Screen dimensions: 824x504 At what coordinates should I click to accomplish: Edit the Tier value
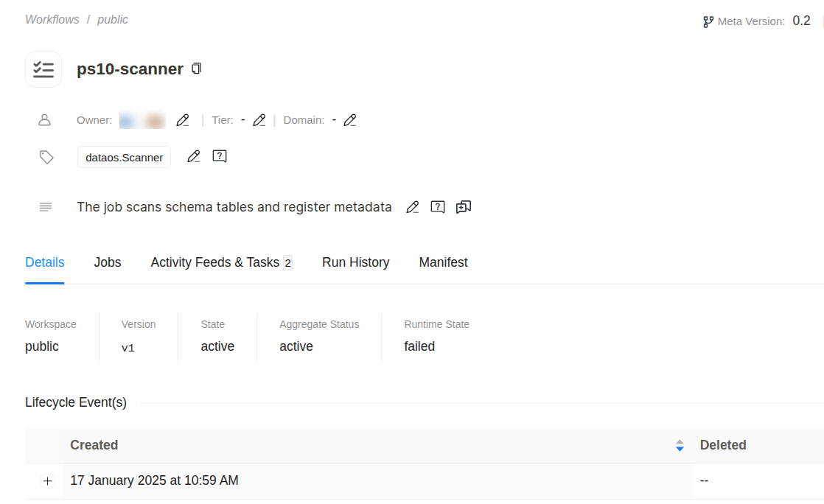pos(259,120)
